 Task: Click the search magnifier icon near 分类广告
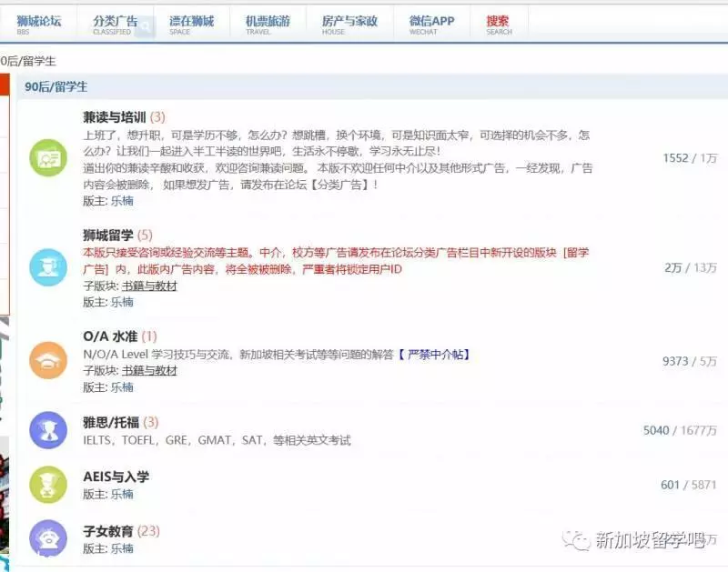click(x=146, y=27)
